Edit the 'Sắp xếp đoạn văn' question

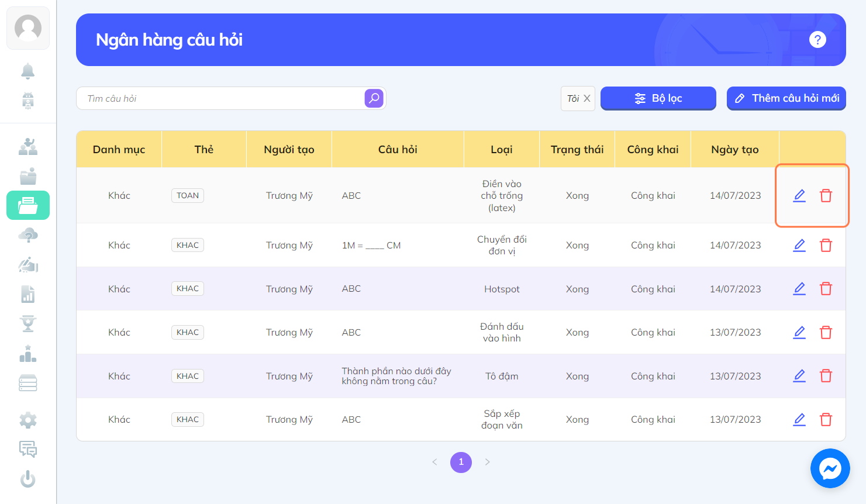click(x=799, y=419)
